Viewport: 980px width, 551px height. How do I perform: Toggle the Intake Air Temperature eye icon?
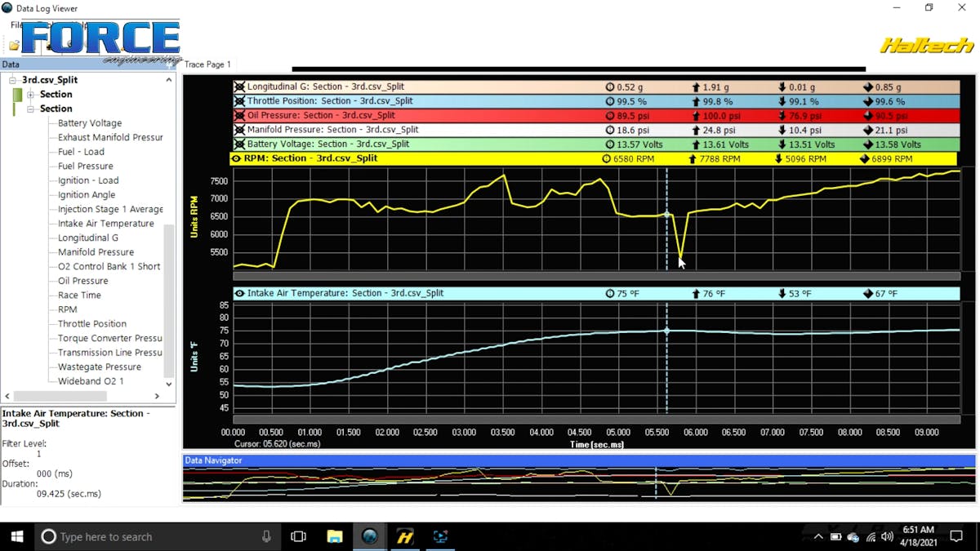click(x=239, y=293)
